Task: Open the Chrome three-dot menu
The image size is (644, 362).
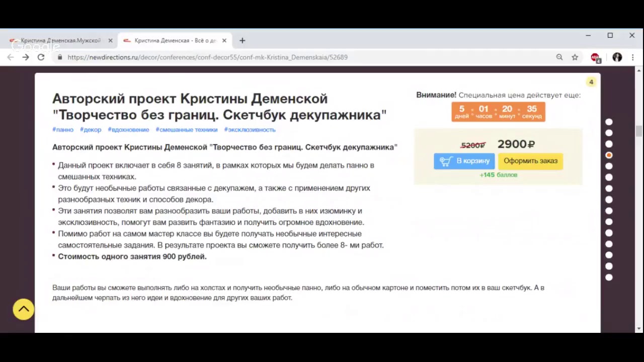Action: (x=633, y=57)
